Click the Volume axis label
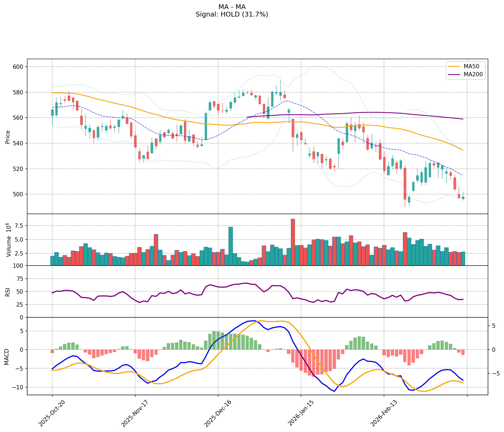The width and height of the screenshot is (504, 432). point(8,240)
